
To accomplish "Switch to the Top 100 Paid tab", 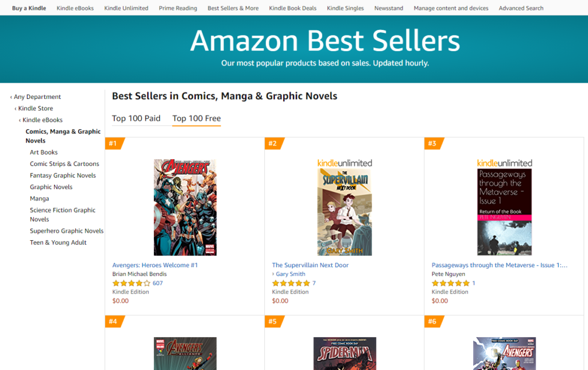I will click(x=136, y=118).
